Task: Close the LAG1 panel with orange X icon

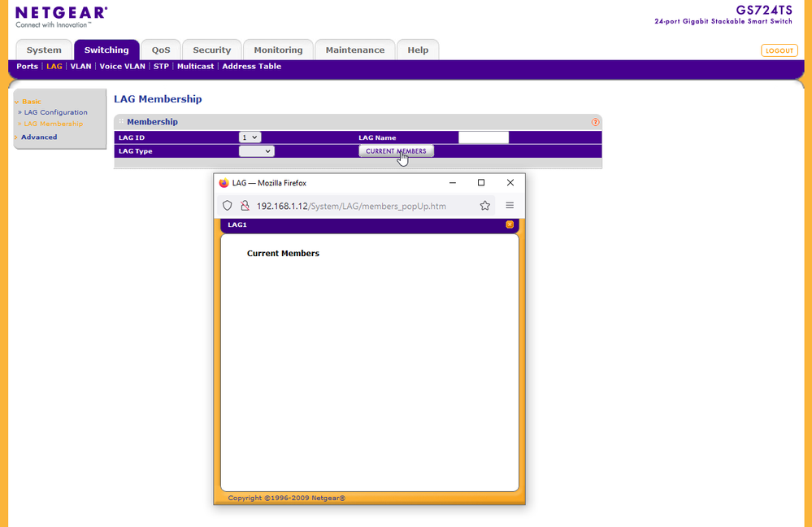Action: (x=510, y=224)
